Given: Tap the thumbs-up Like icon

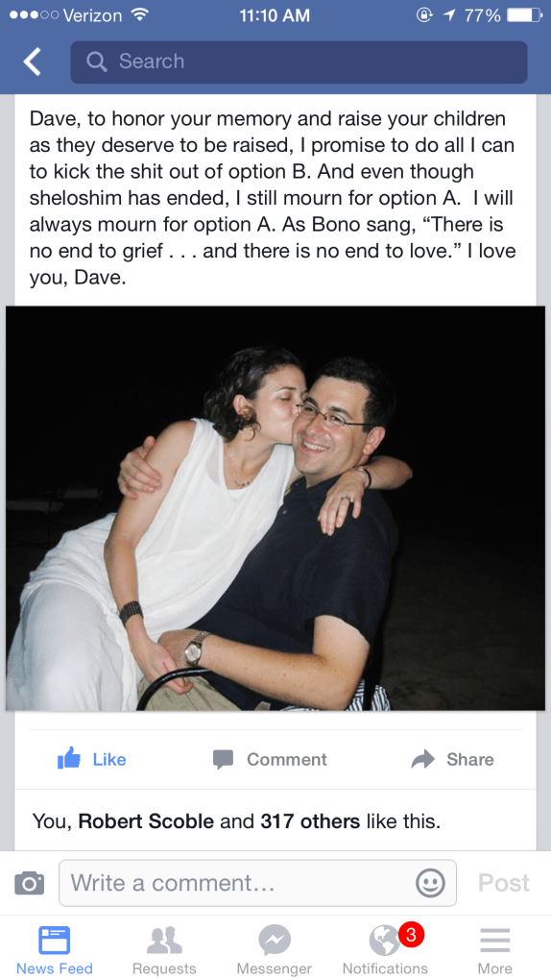Looking at the screenshot, I should [69, 758].
